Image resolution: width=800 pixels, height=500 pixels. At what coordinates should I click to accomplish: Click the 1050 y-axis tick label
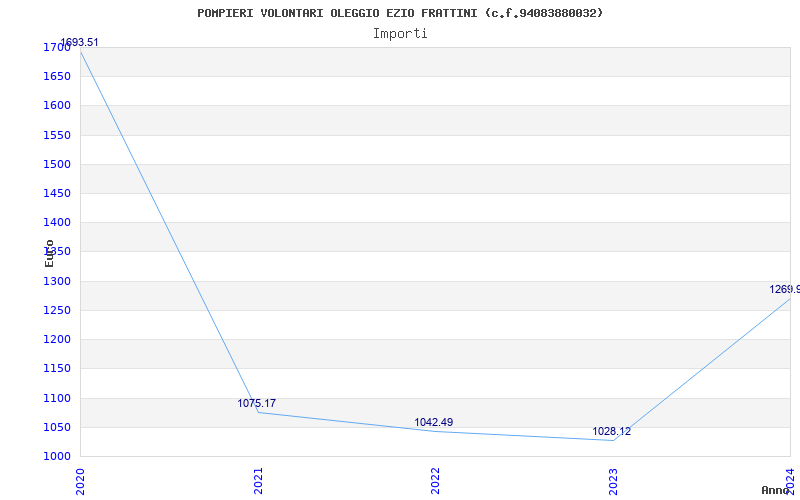(57, 427)
